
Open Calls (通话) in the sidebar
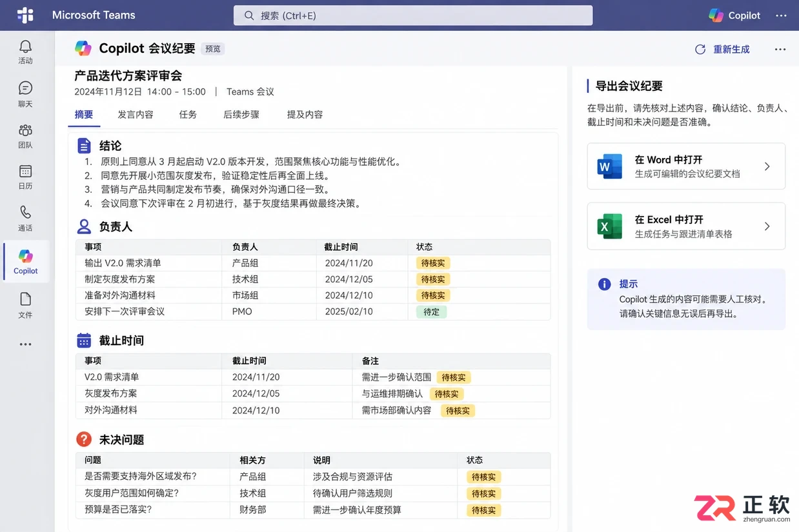click(x=25, y=219)
